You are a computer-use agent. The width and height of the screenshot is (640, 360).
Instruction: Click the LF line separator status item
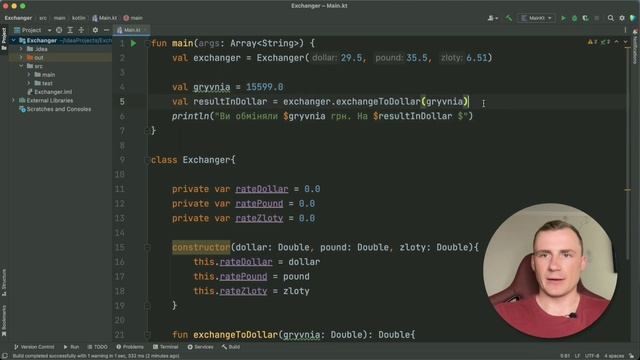click(577, 356)
